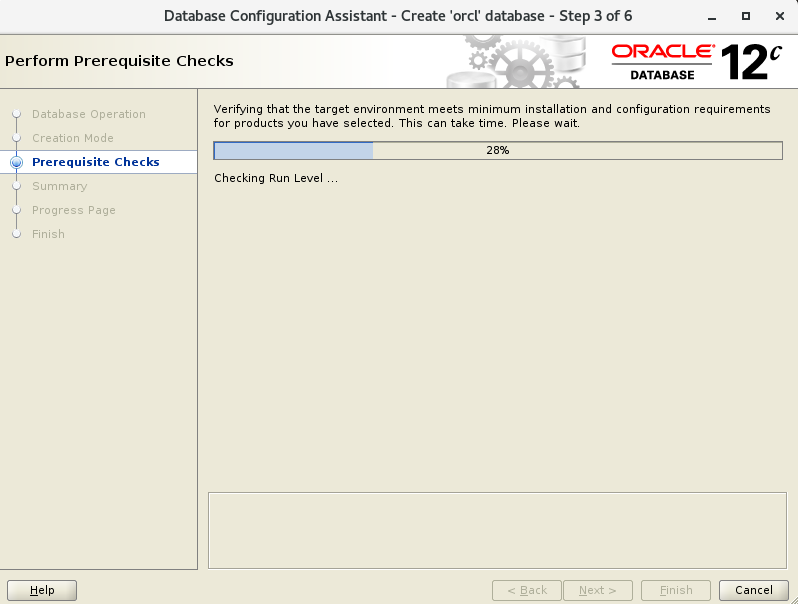Click the 'Checking Run Level ...' status text
798x604 pixels.
[276, 178]
